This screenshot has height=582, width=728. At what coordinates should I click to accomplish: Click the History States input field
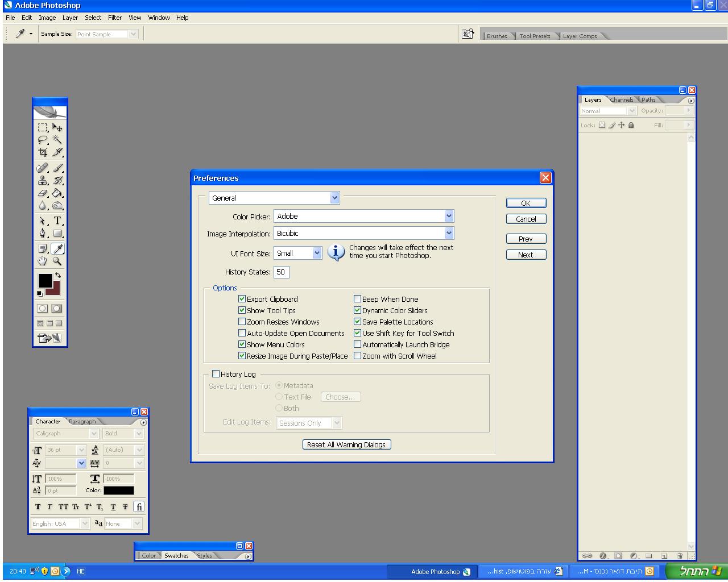[x=281, y=272]
